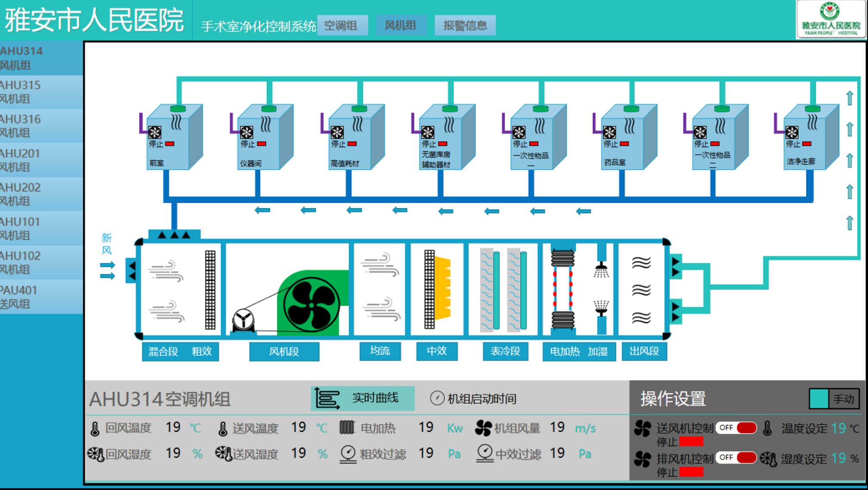Click the large green blower fan icon

(x=311, y=305)
